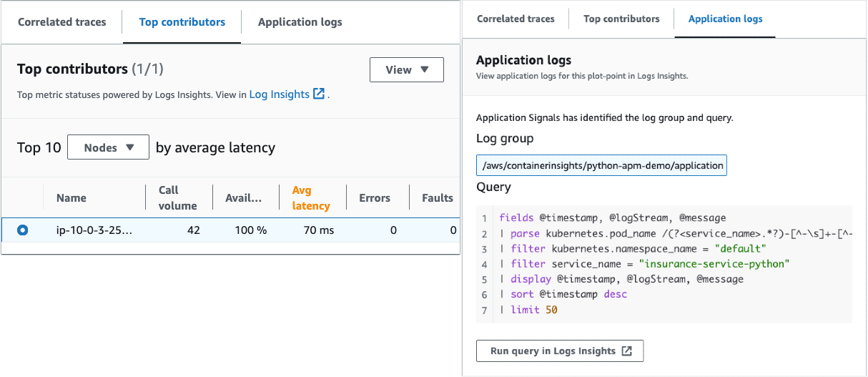Viewport: 868px width, 377px height.
Task: Run query in Logs Insights
Action: point(553,351)
